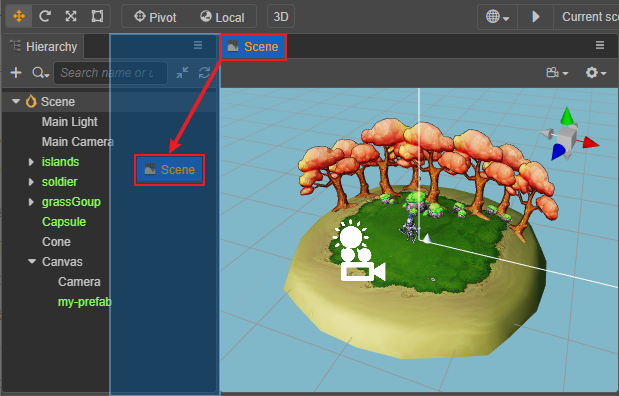Select the Rotate transform tool

[x=45, y=17]
